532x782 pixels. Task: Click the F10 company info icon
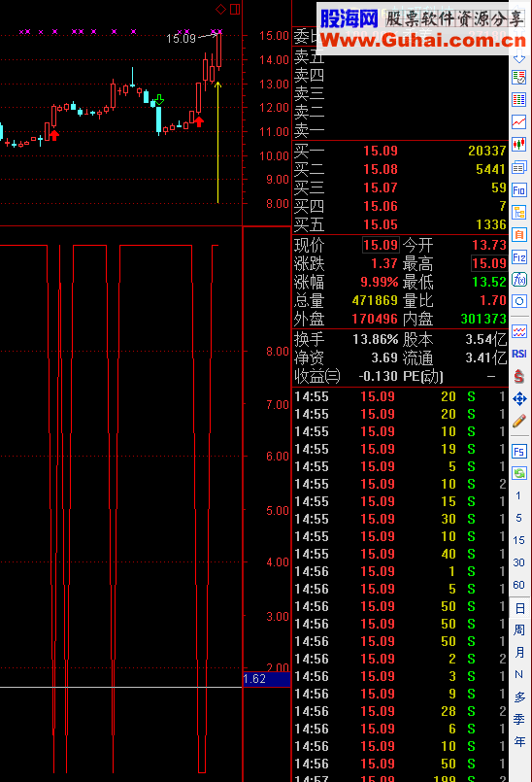pos(519,190)
